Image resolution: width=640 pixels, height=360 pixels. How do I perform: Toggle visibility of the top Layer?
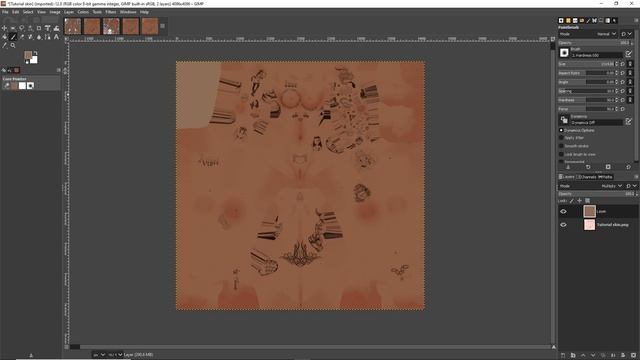(563, 211)
